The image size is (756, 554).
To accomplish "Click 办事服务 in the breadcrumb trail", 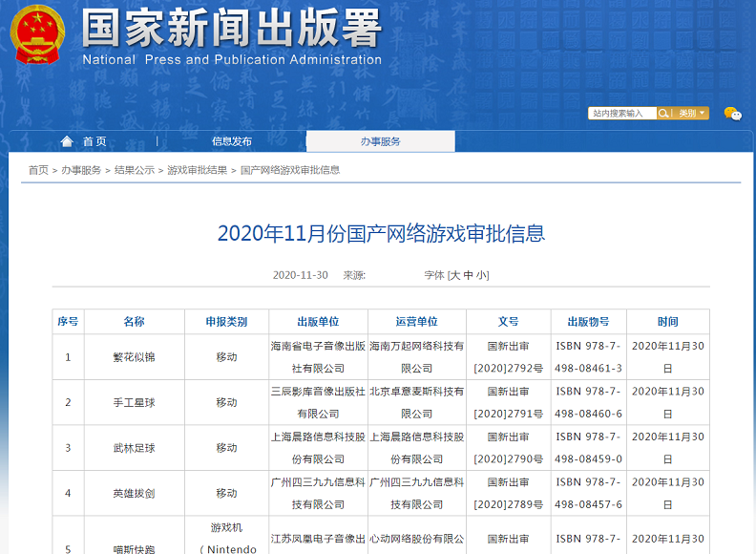I will [x=81, y=170].
